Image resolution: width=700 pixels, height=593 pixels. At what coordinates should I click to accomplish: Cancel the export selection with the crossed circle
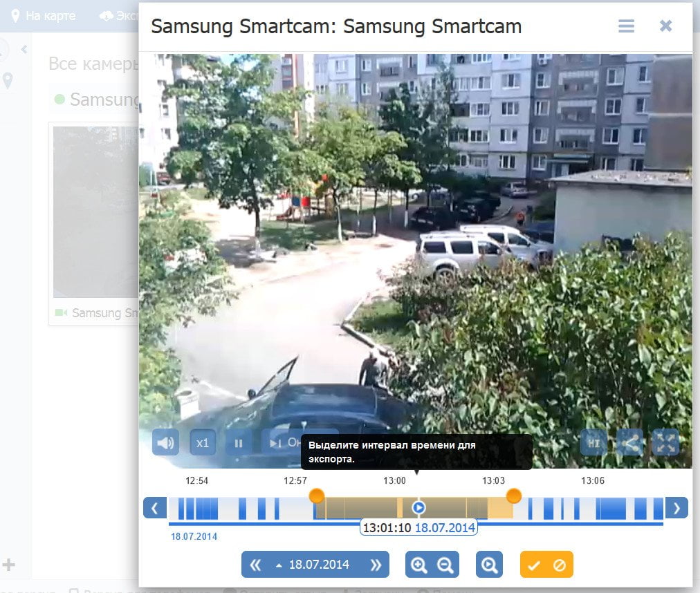[x=560, y=565]
